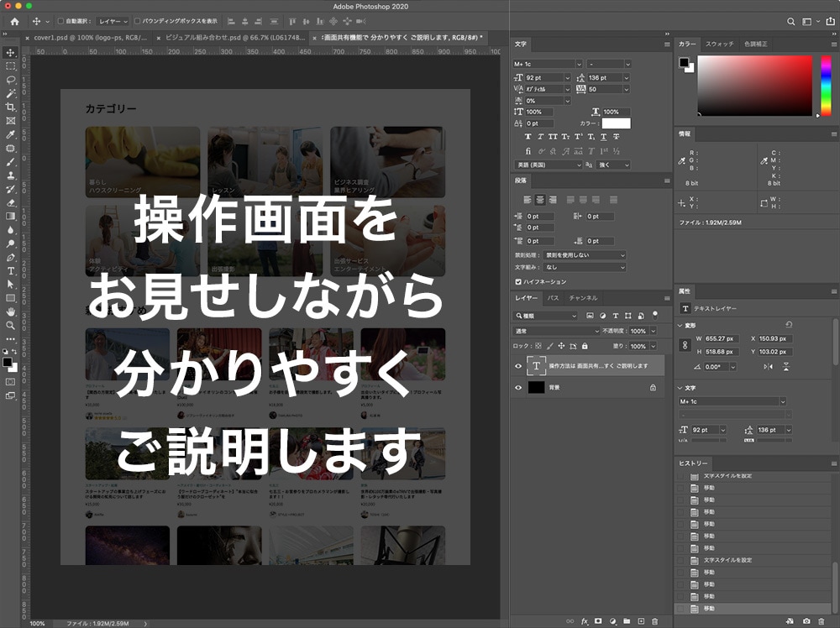This screenshot has width=840, height=628.
Task: Open character panel menu icon
Action: pos(667,44)
